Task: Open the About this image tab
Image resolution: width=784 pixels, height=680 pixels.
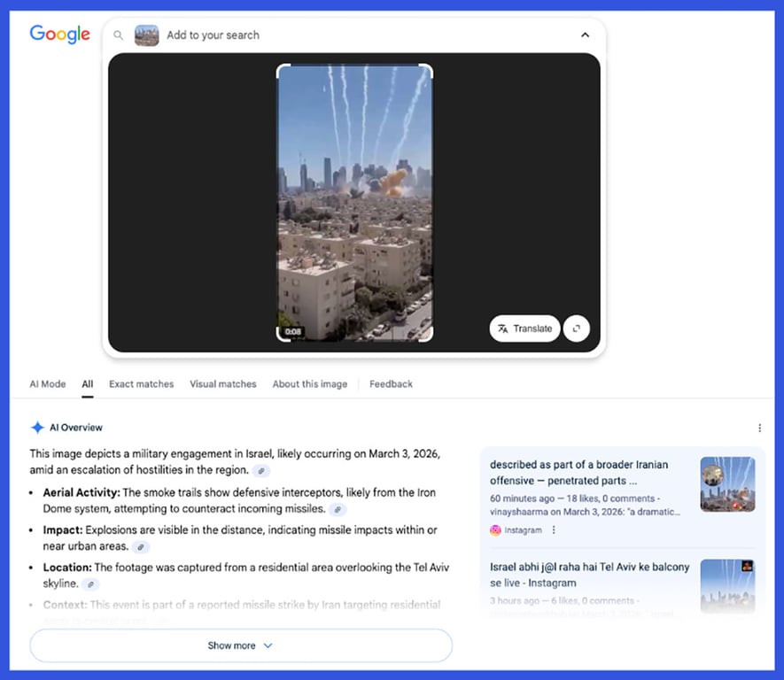Action: [310, 384]
